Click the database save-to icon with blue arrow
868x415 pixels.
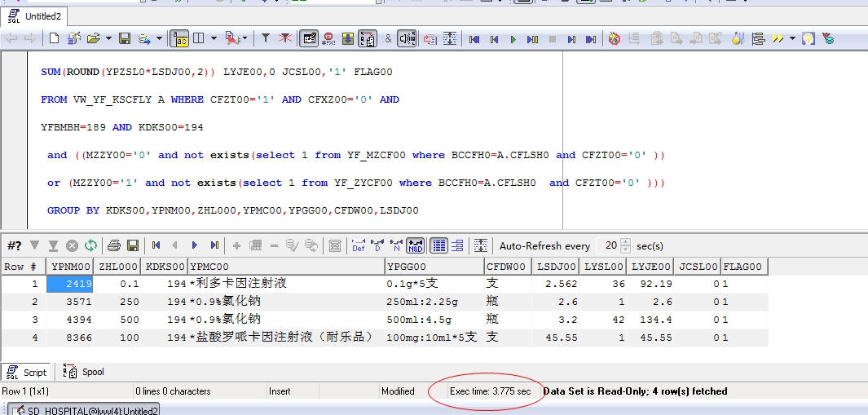pos(144,39)
